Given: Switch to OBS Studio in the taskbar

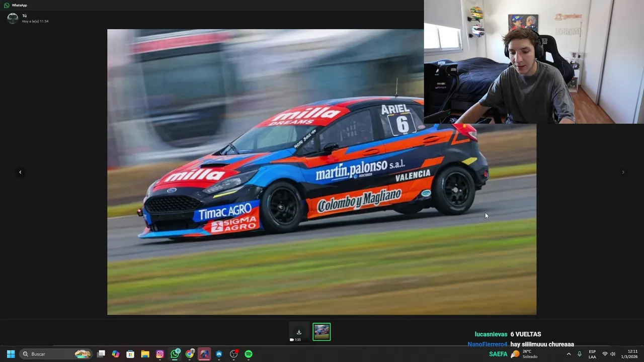Looking at the screenshot, I should click(x=234, y=354).
